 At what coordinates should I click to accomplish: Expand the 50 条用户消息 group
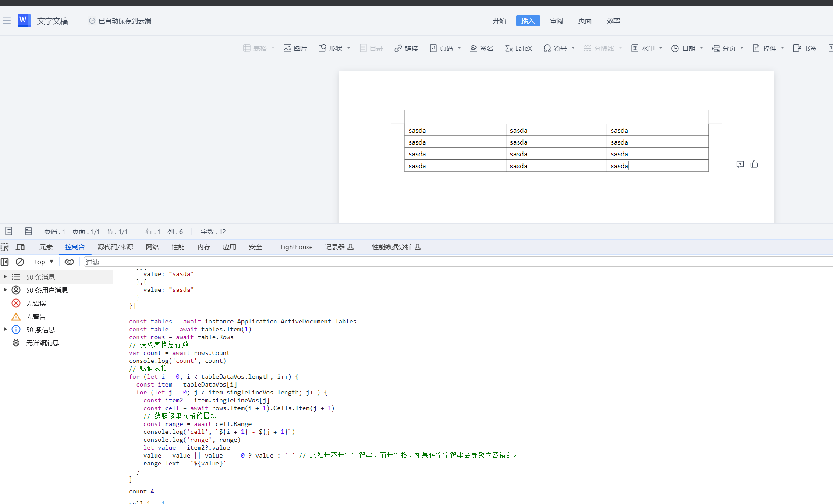tap(5, 290)
